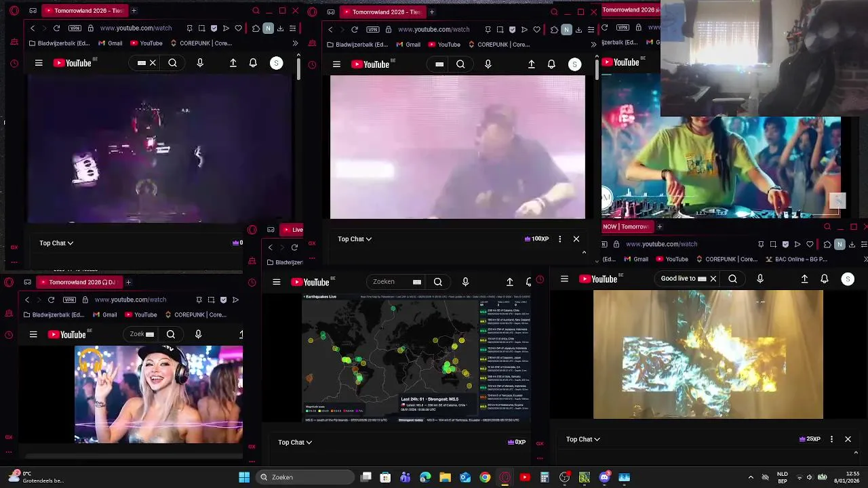Open notifications bell in bottom-right YouTube window
The height and width of the screenshot is (488, 868).
coord(824,279)
